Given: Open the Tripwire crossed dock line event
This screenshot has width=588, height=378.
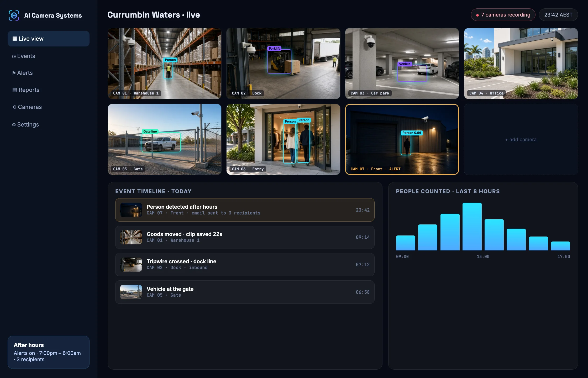Looking at the screenshot, I should tap(245, 265).
